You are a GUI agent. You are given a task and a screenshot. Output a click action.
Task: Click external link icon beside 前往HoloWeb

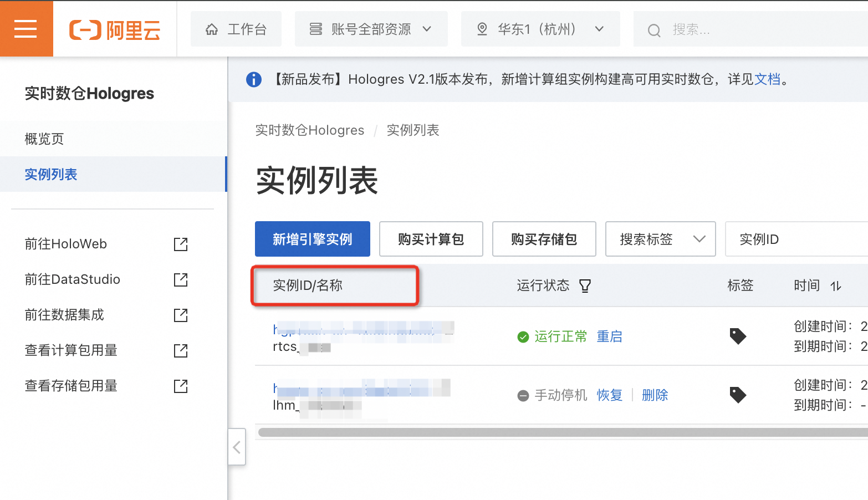[181, 244]
